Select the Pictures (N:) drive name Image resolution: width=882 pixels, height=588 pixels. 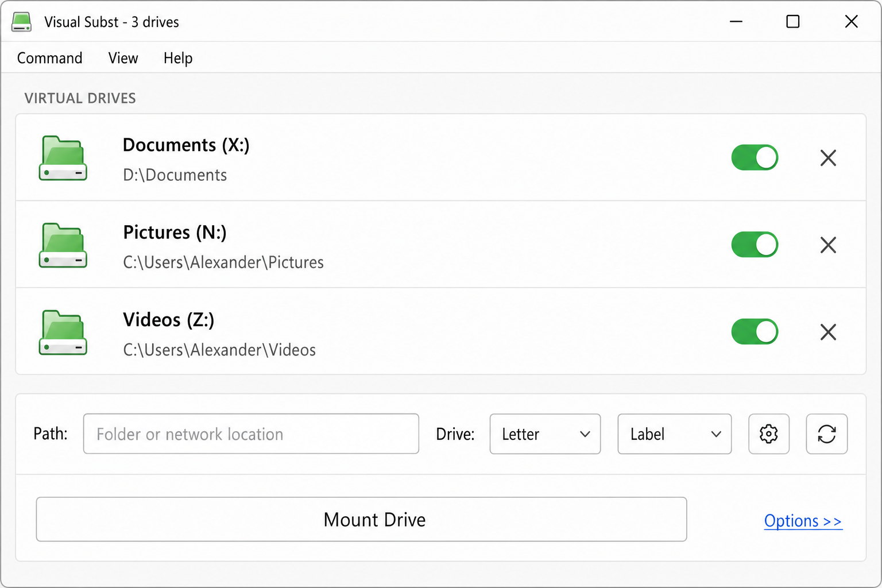click(x=175, y=233)
